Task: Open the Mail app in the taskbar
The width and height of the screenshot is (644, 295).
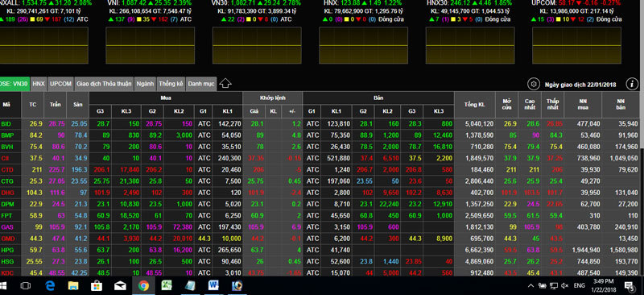Action: click(120, 285)
